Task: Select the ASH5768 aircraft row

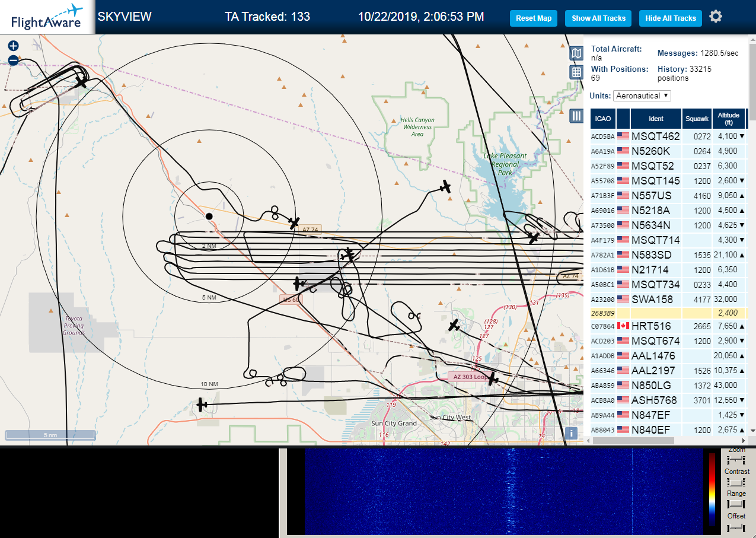Action: point(669,400)
